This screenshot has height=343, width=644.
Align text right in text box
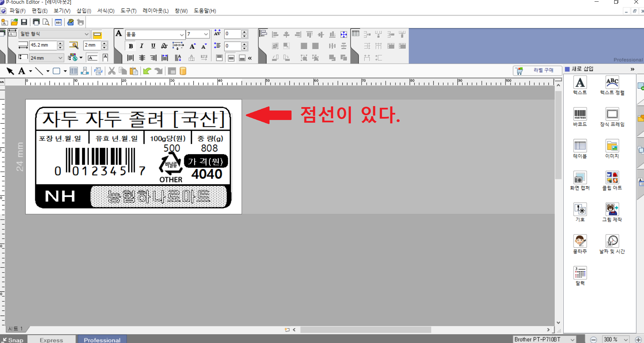[x=153, y=58]
